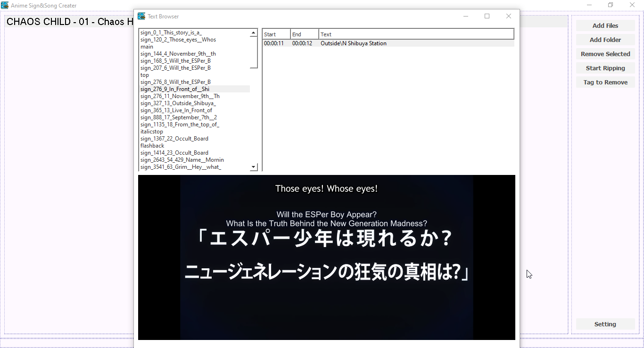Start ripping with the Start Ripping button
This screenshot has height=348, width=644.
(x=605, y=68)
